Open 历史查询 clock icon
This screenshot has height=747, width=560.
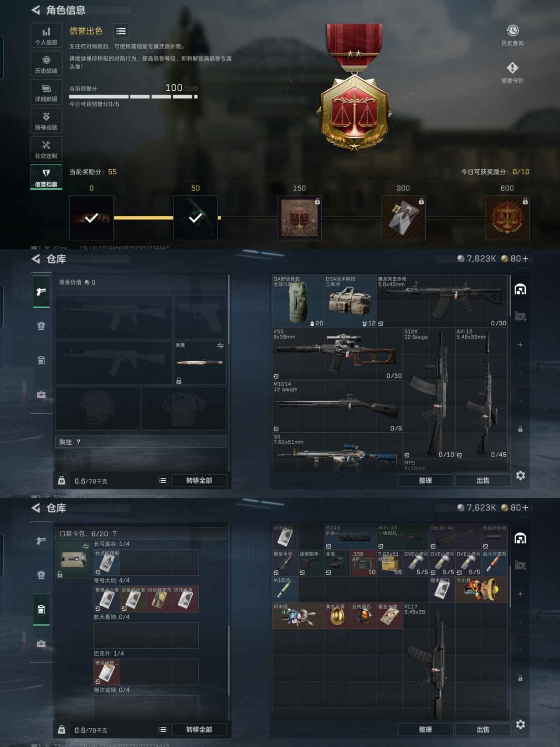point(513,31)
